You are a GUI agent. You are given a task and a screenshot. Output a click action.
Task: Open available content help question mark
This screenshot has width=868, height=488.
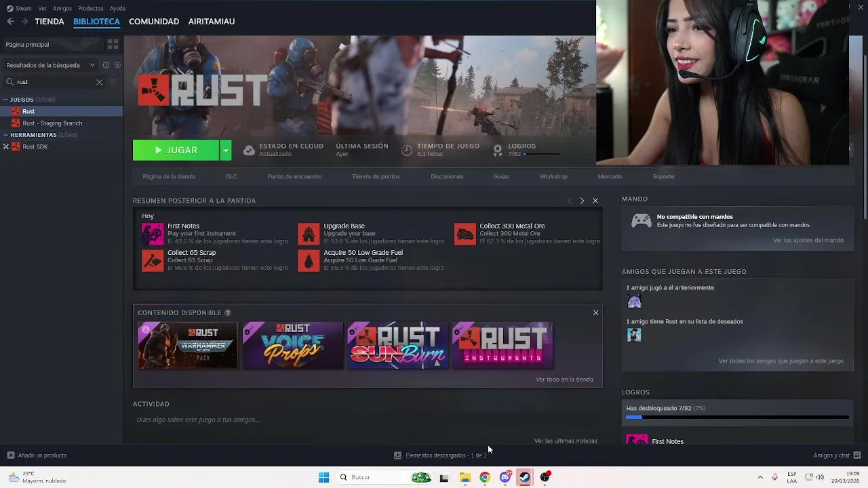point(228,312)
